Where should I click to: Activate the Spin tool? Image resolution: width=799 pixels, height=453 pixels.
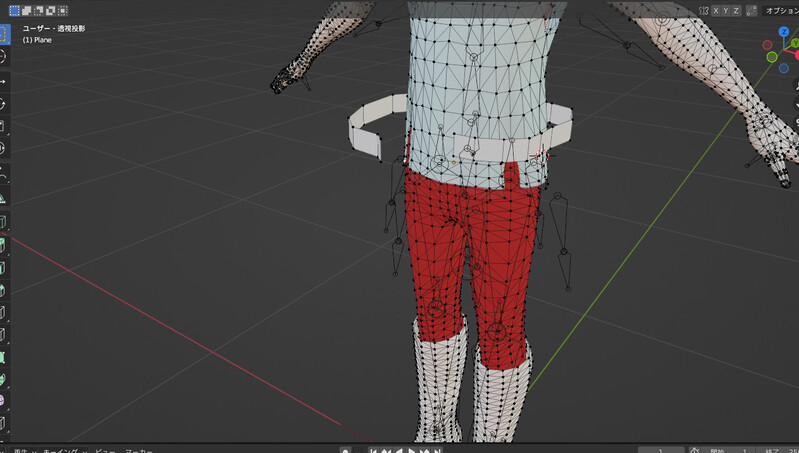3,380
